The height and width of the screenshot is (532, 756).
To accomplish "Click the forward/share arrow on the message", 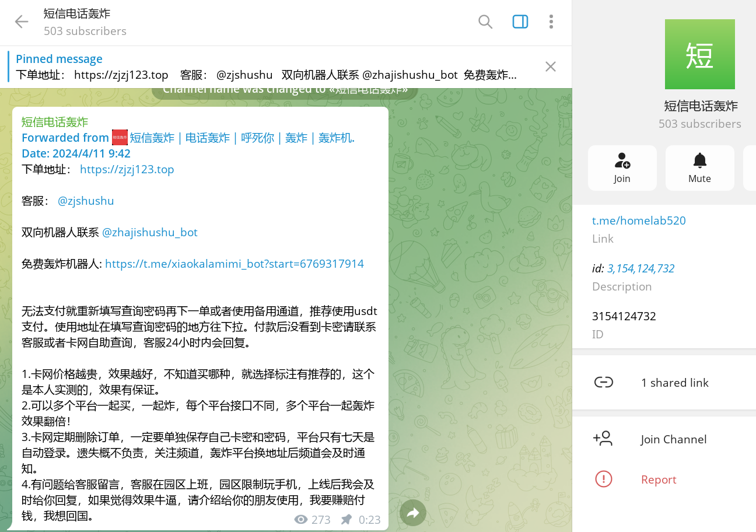I will [413, 512].
